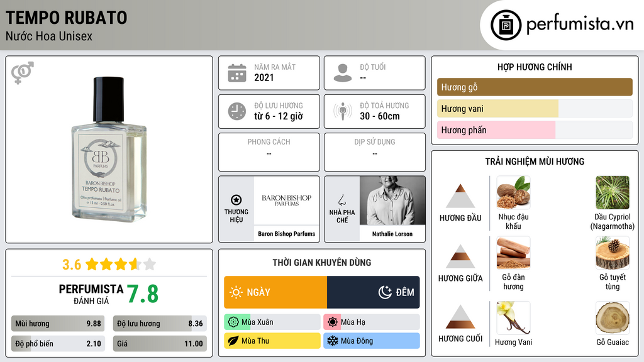Select the Ngày daytime bar
The height and width of the screenshot is (362, 644).
[x=275, y=292]
